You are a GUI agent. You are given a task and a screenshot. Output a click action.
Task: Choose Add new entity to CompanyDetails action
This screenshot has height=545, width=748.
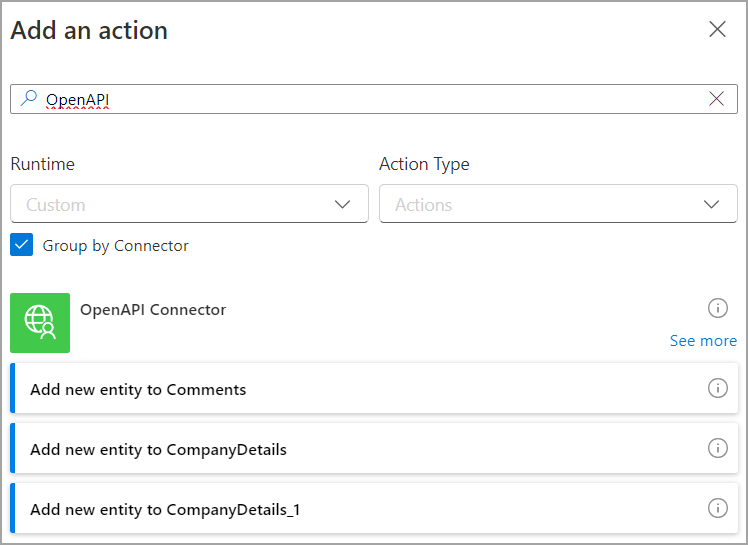158,449
